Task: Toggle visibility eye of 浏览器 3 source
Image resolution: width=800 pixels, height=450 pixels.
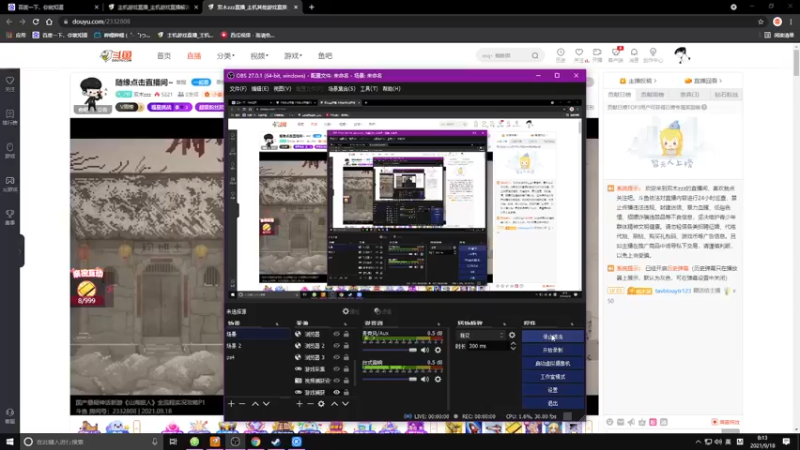Action: tap(336, 357)
